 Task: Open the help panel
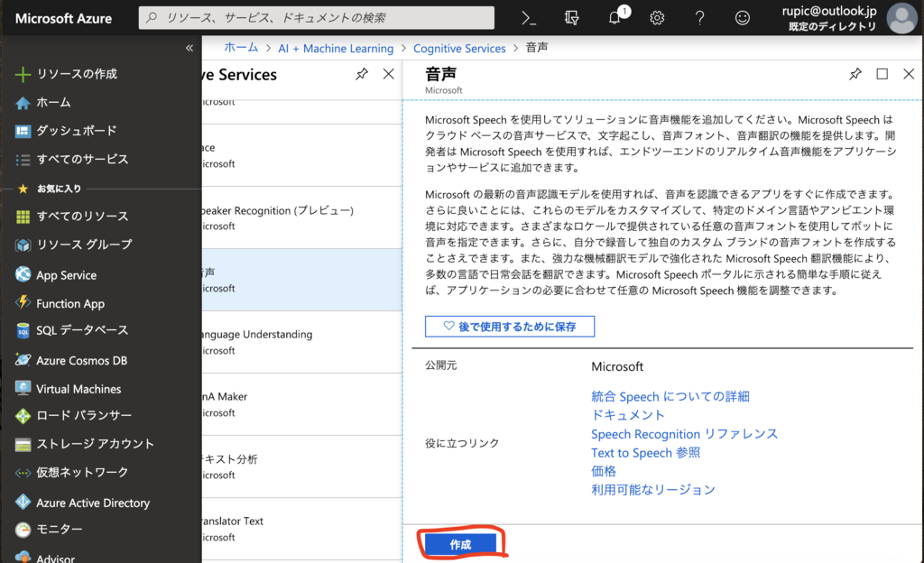coord(699,17)
